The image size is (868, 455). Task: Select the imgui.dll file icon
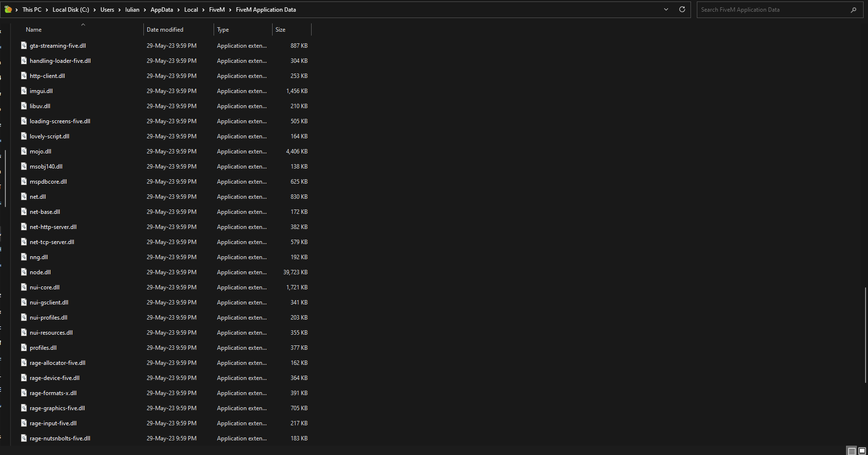tap(24, 91)
